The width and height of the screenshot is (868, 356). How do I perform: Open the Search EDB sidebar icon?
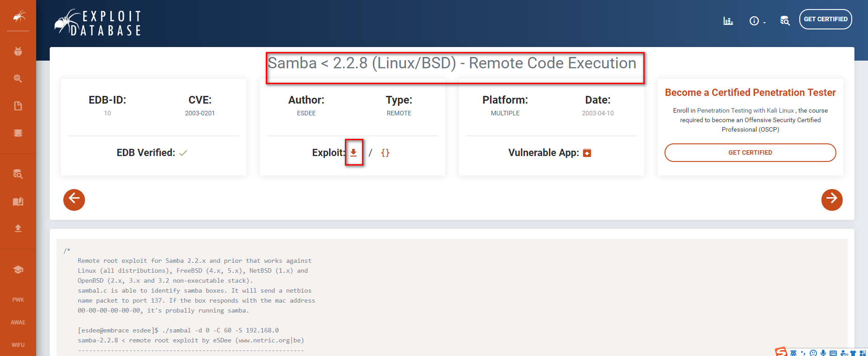(x=18, y=174)
